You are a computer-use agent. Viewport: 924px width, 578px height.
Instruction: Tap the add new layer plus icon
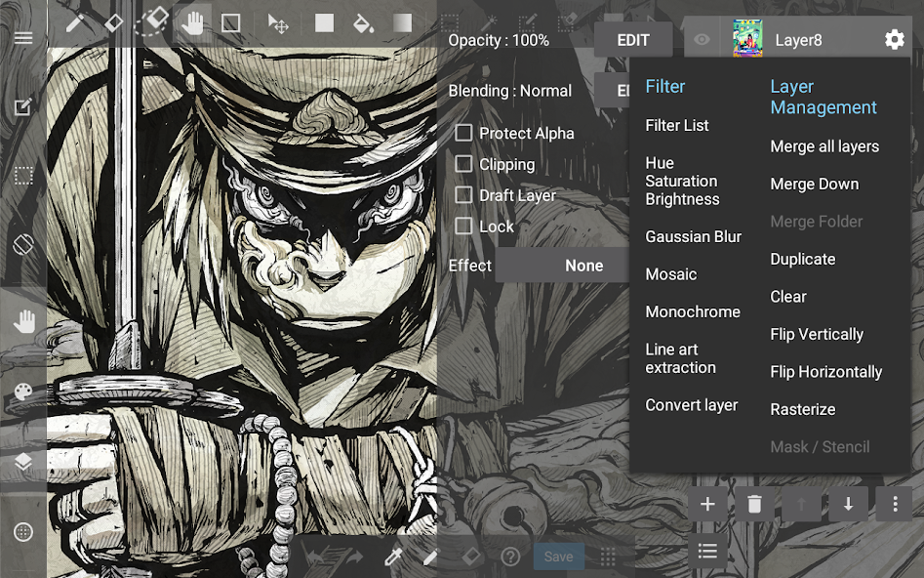707,504
